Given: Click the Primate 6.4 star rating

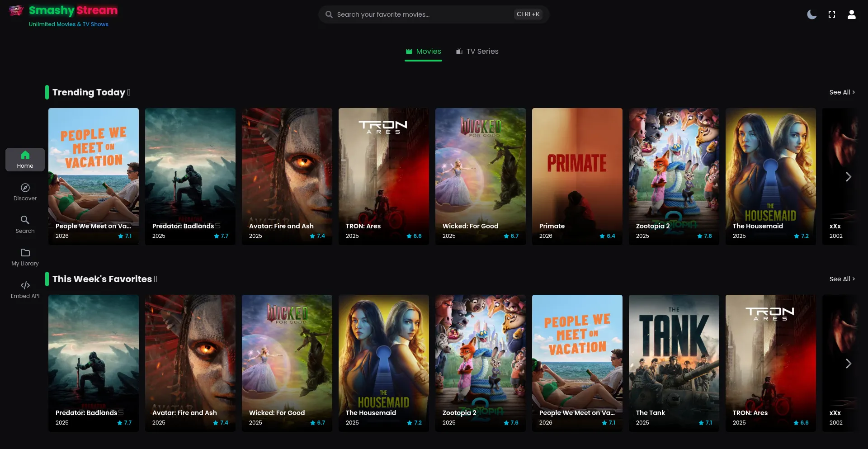Looking at the screenshot, I should tap(607, 236).
